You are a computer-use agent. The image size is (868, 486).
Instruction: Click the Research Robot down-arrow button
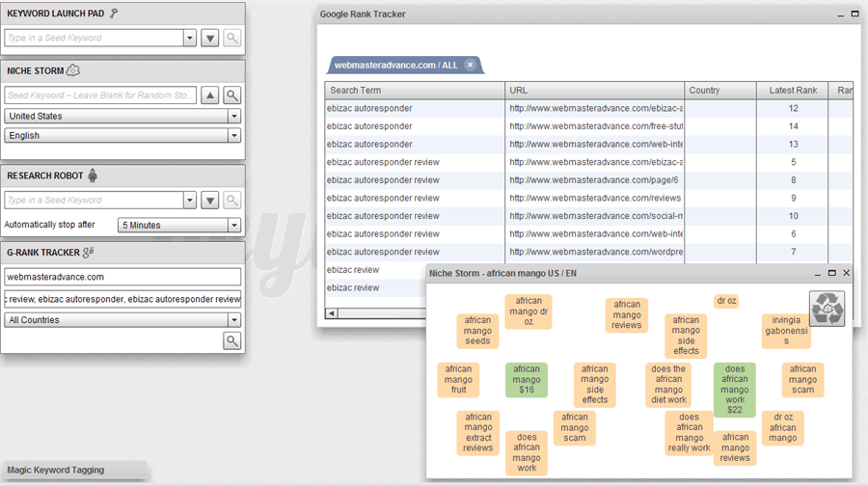(210, 201)
